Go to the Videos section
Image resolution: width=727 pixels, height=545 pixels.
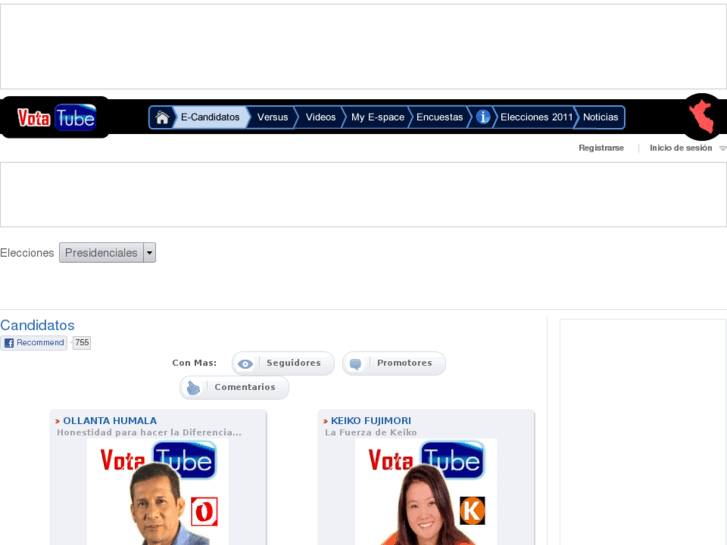(320, 117)
